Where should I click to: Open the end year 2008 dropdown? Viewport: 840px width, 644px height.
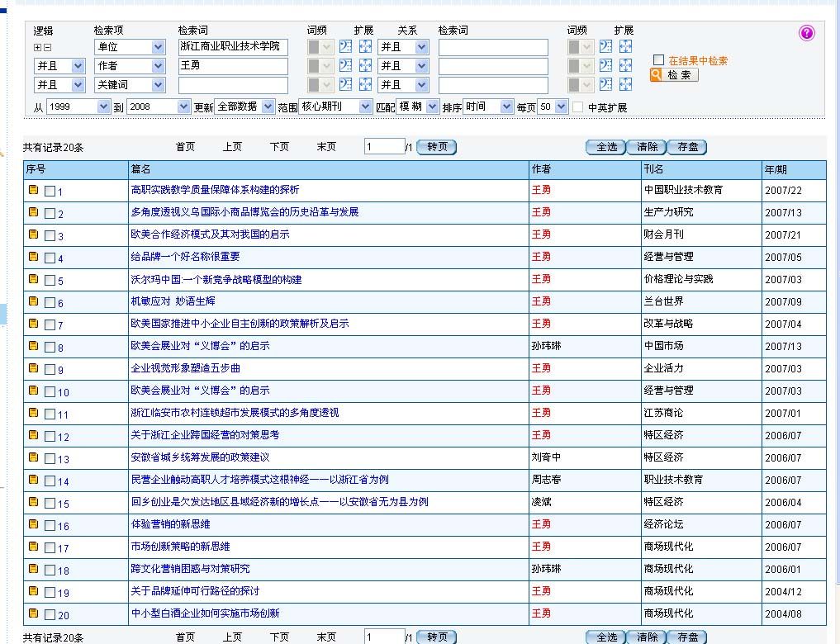[159, 107]
